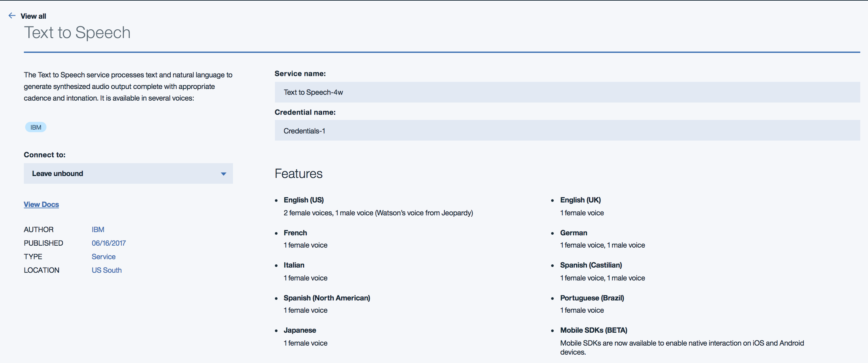Click the Watson's voice from Jeopardy description
Image resolution: width=868 pixels, height=363 pixels.
point(378,213)
